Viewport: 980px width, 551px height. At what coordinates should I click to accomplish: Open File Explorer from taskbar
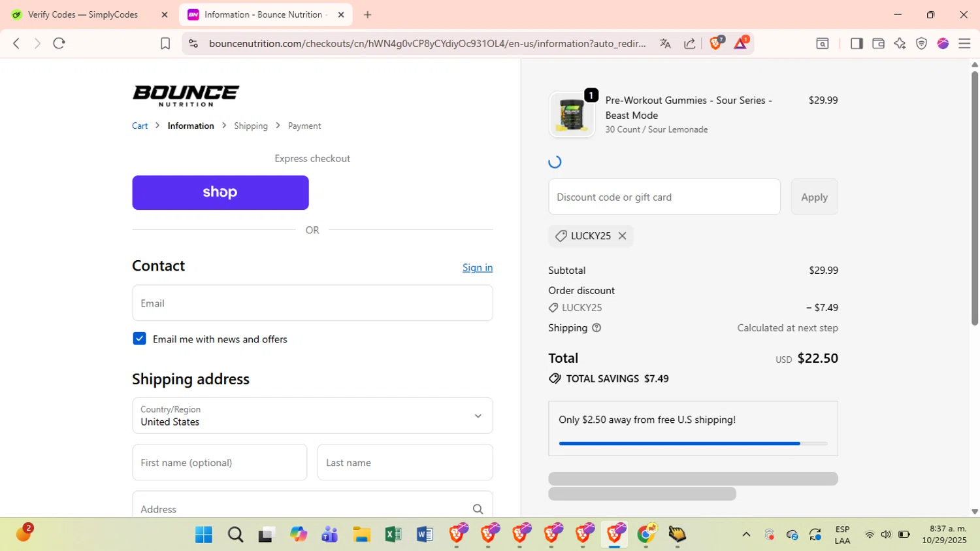tap(361, 535)
